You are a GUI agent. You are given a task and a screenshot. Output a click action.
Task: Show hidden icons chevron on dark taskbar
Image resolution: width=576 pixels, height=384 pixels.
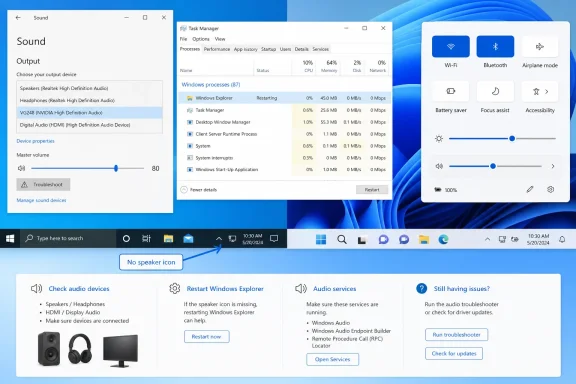pyautogui.click(x=219, y=238)
